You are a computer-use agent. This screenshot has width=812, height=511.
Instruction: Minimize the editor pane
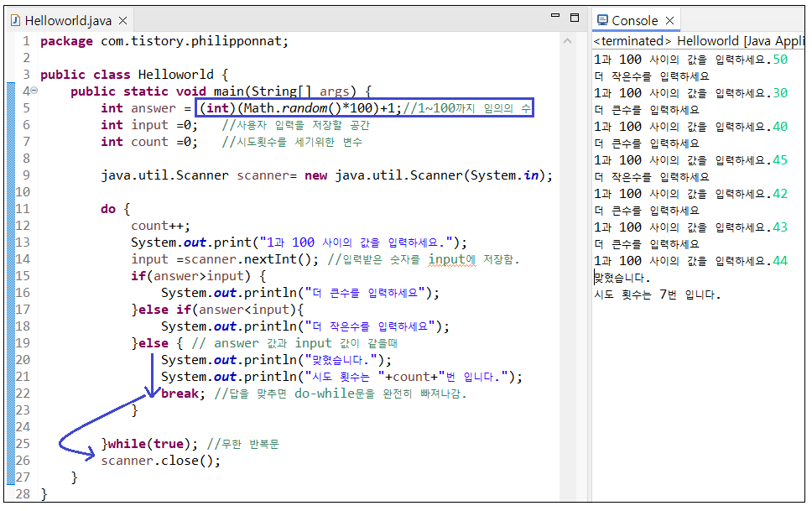pos(555,16)
